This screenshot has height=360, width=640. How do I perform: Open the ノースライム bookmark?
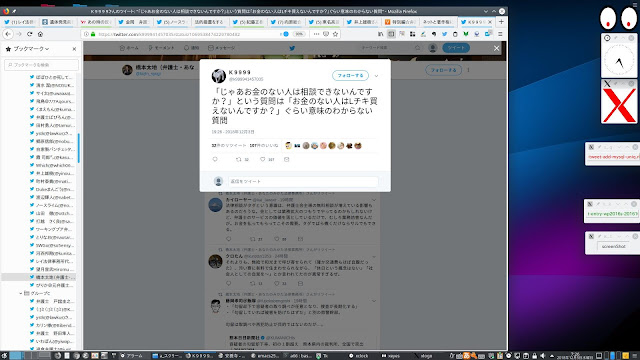(x=51, y=205)
